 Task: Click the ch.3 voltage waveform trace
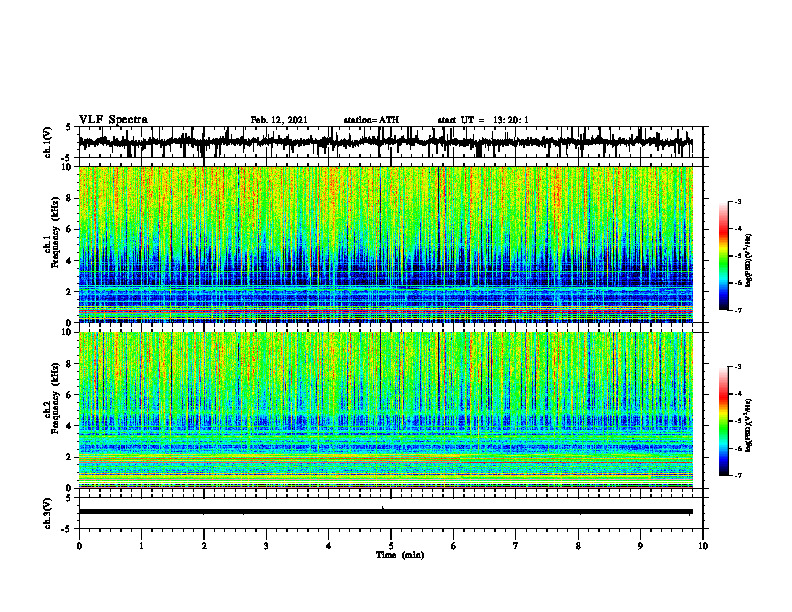pos(386,512)
